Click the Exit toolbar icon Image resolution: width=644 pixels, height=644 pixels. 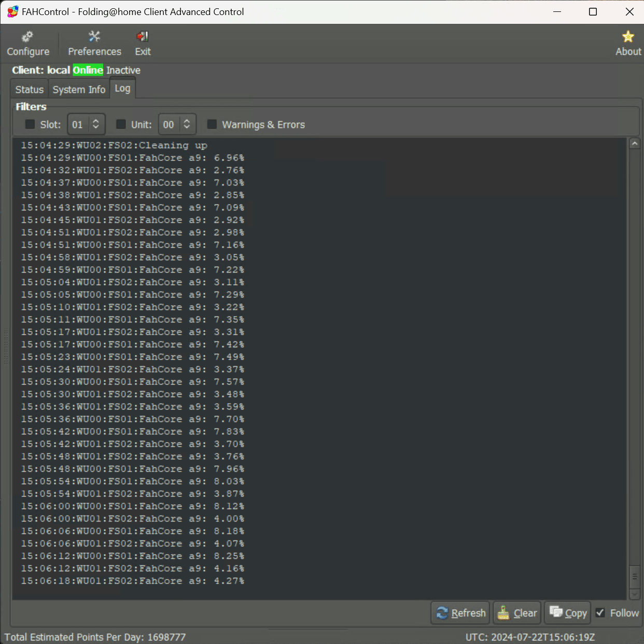(143, 44)
